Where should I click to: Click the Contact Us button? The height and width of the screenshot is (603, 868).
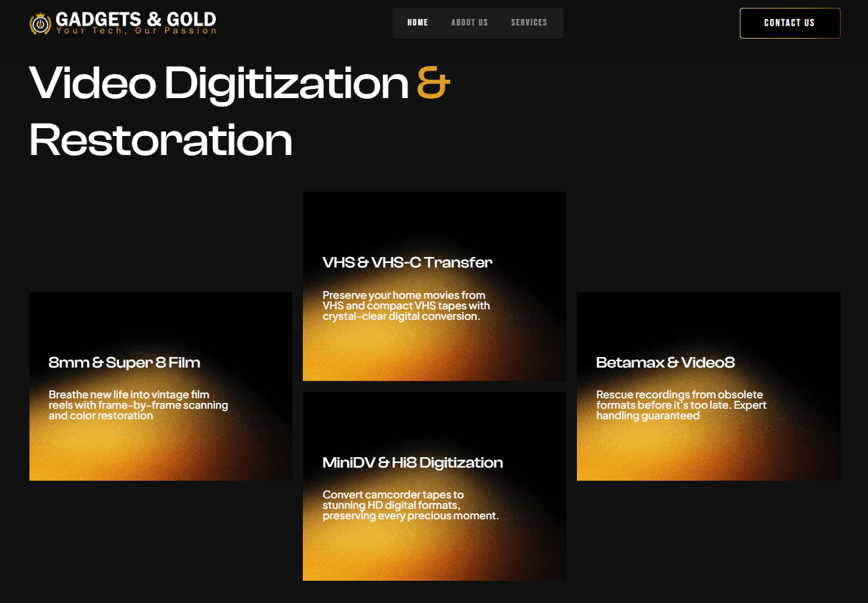[790, 23]
